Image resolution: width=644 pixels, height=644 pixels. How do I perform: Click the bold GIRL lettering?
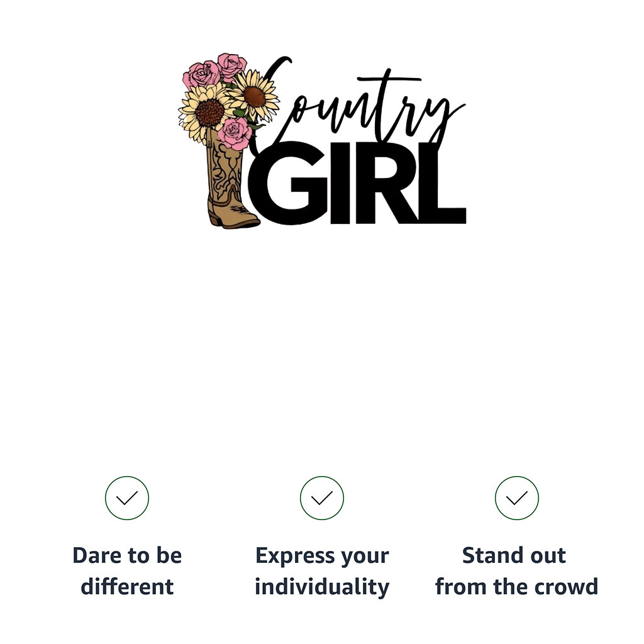[x=357, y=183]
